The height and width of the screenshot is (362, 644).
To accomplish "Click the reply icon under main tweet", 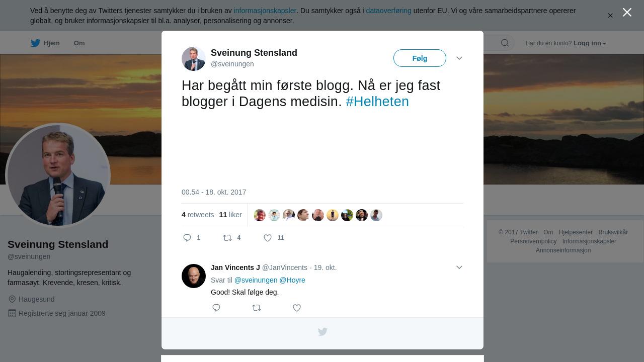I will [187, 238].
